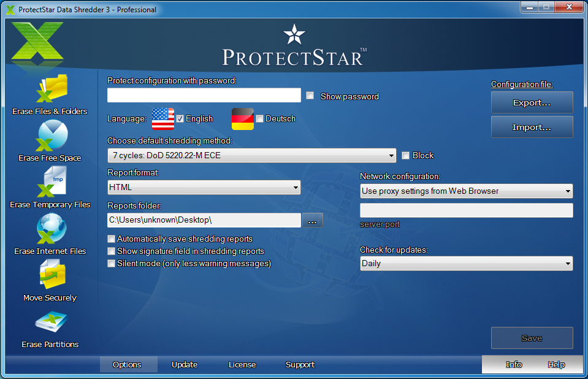Click the server:port proxy input field

click(467, 210)
